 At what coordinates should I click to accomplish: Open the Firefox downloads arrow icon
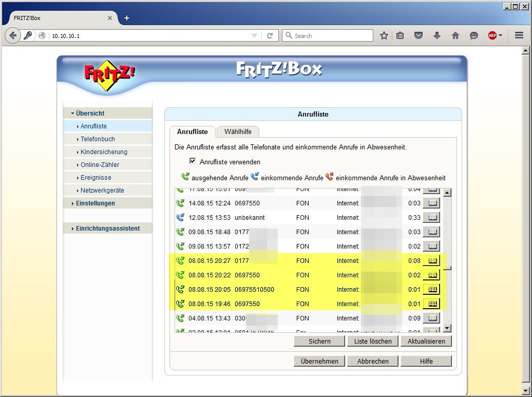click(x=437, y=35)
